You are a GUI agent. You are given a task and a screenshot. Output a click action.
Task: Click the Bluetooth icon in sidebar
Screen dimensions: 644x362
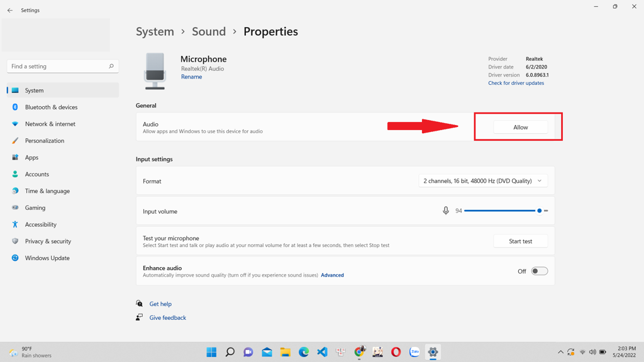click(15, 107)
